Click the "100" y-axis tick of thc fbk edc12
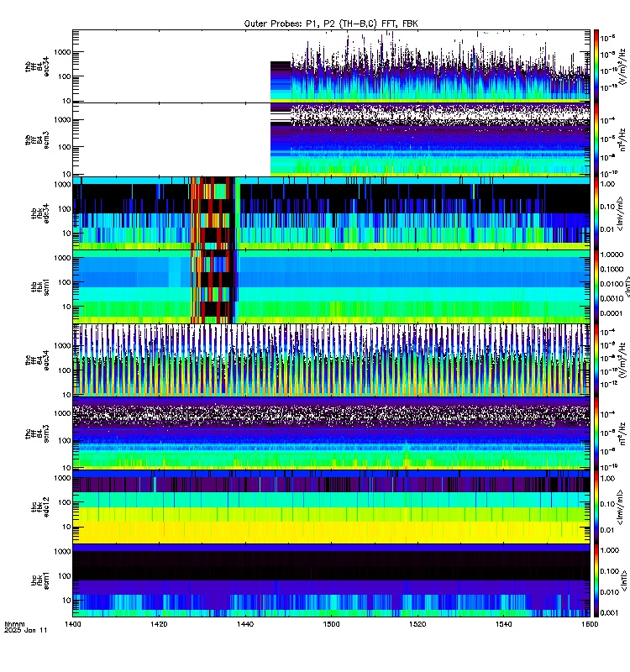This screenshot has height=672, width=630. point(65,502)
